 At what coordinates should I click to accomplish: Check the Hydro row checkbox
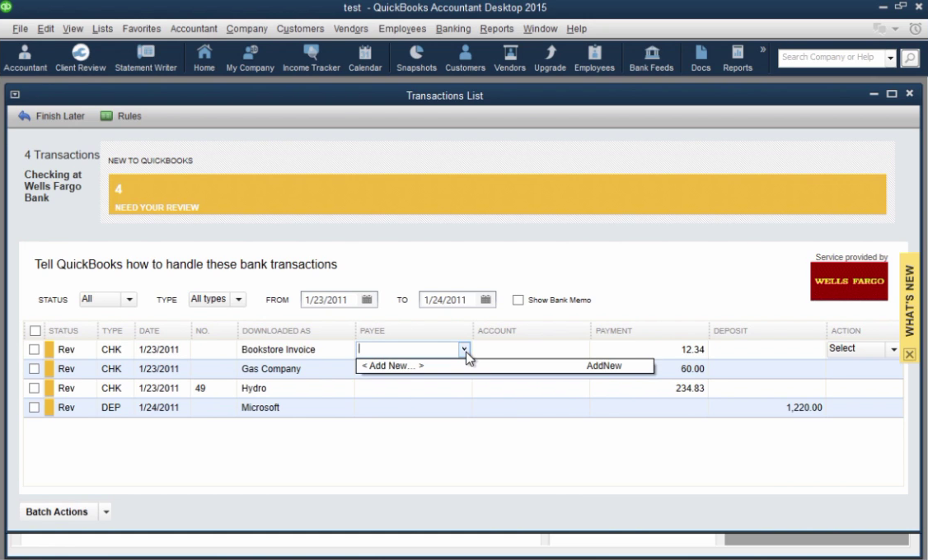(x=35, y=388)
